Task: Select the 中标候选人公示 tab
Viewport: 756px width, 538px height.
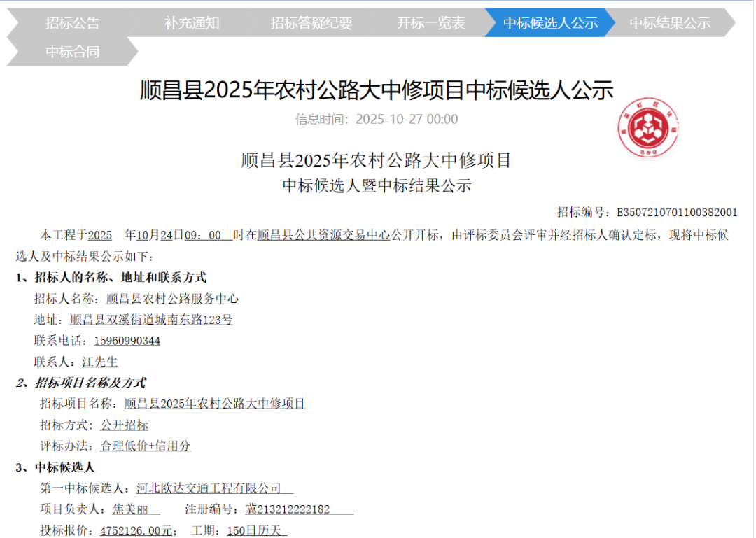Action: (x=550, y=23)
